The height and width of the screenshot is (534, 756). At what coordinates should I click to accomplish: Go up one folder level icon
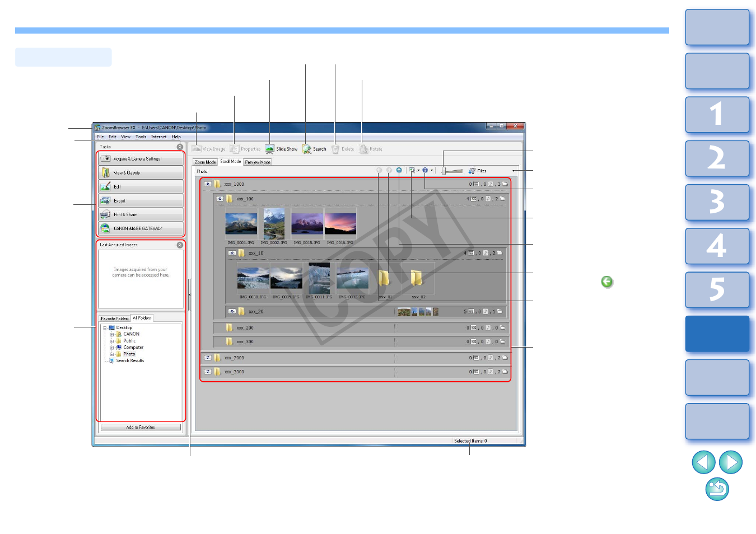[x=399, y=170]
